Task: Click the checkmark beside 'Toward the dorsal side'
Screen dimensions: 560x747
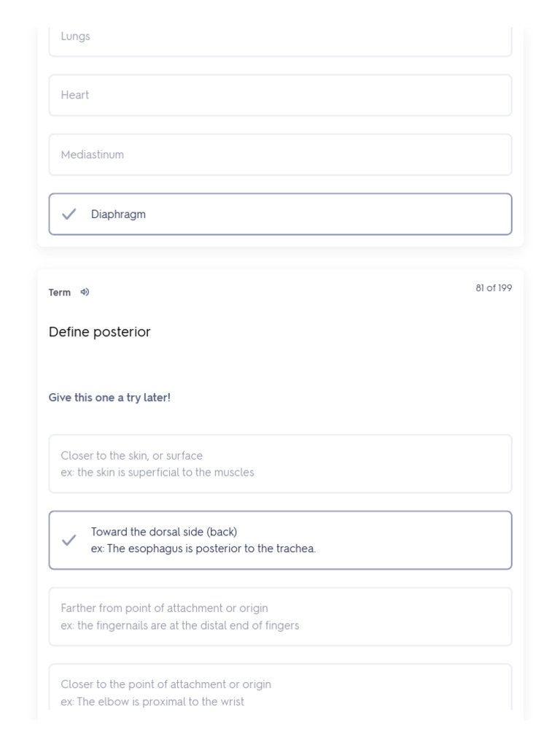Action: coord(69,541)
